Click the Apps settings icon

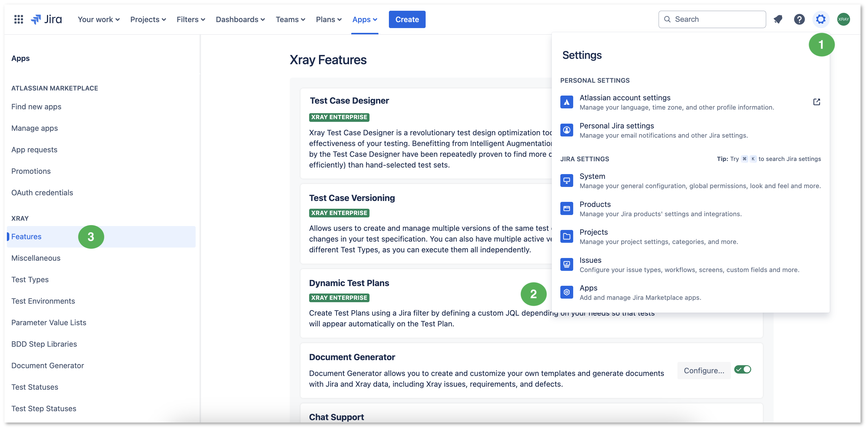566,293
